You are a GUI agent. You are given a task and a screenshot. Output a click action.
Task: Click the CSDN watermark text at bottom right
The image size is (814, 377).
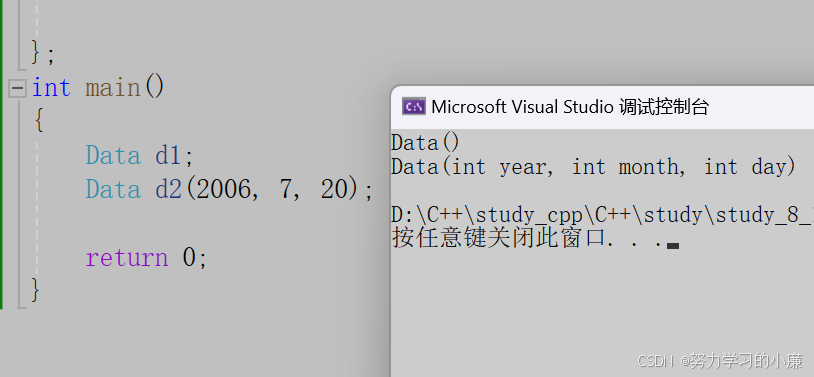720,360
